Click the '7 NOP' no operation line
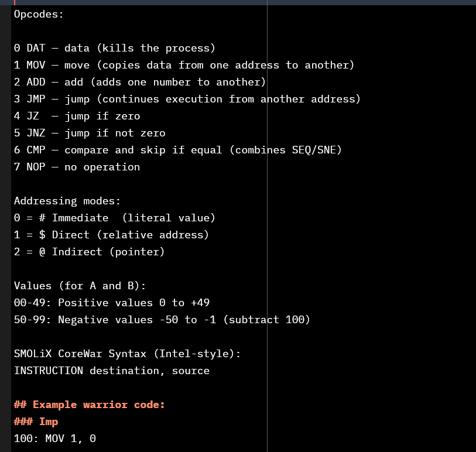The height and width of the screenshot is (452, 476). (x=77, y=167)
